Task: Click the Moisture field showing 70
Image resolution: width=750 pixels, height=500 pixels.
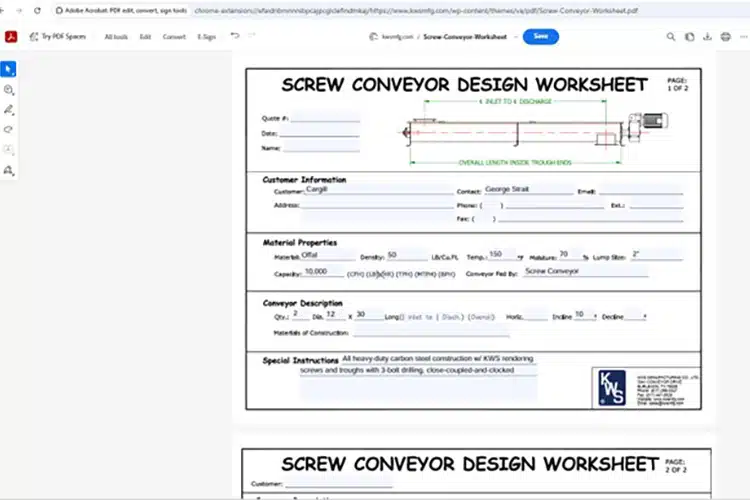Action: click(x=571, y=255)
